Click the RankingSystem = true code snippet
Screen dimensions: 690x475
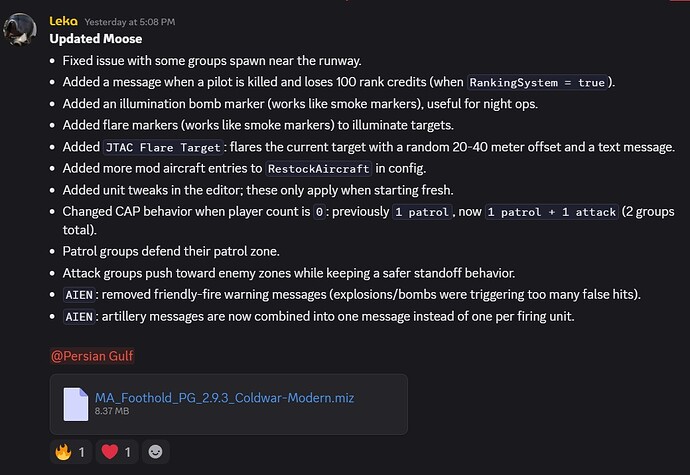(x=536, y=82)
